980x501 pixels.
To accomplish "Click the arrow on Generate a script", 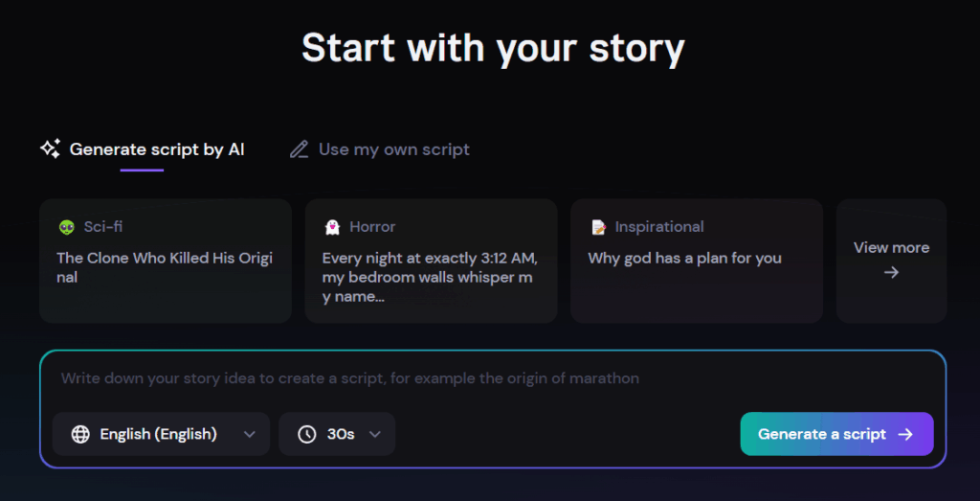I will click(x=905, y=434).
